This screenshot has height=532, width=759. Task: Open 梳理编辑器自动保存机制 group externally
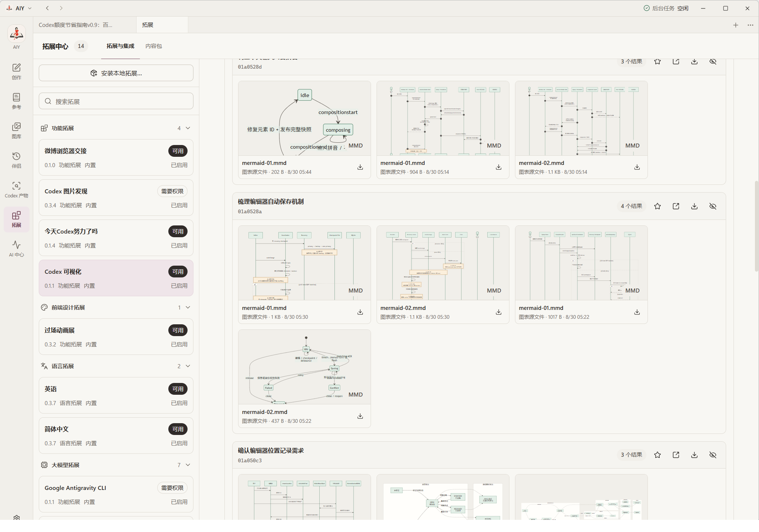coord(676,206)
